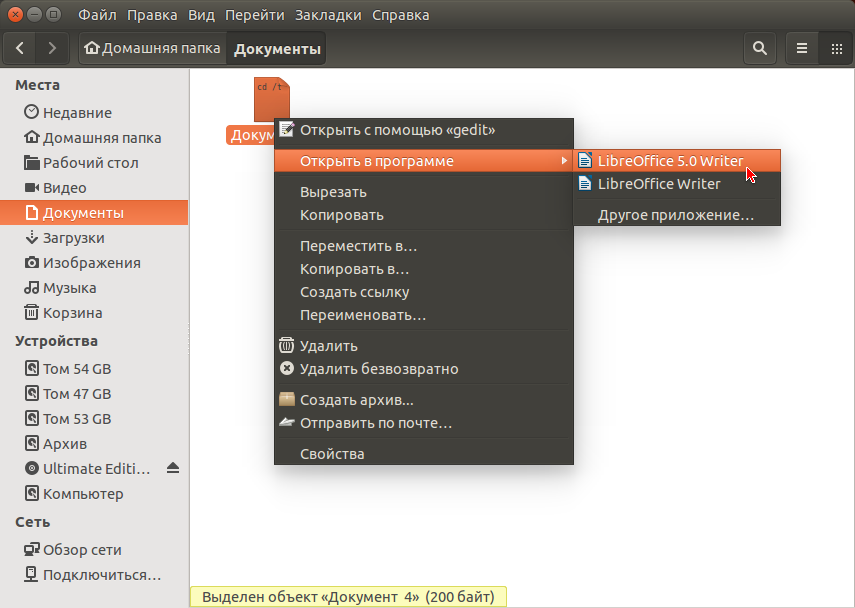Select the orange document file thumbnail

[x=271, y=98]
